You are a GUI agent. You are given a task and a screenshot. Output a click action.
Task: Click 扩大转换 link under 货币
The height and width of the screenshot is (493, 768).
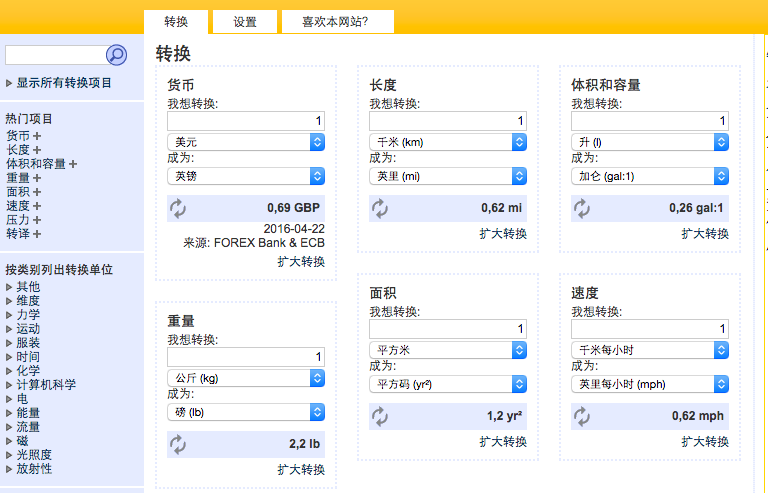(x=301, y=262)
